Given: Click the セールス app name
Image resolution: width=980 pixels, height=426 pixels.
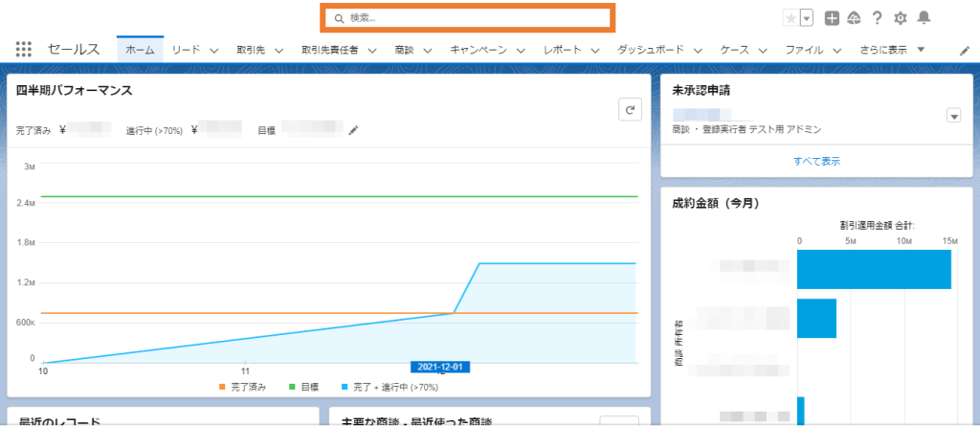Looking at the screenshot, I should pyautogui.click(x=74, y=50).
